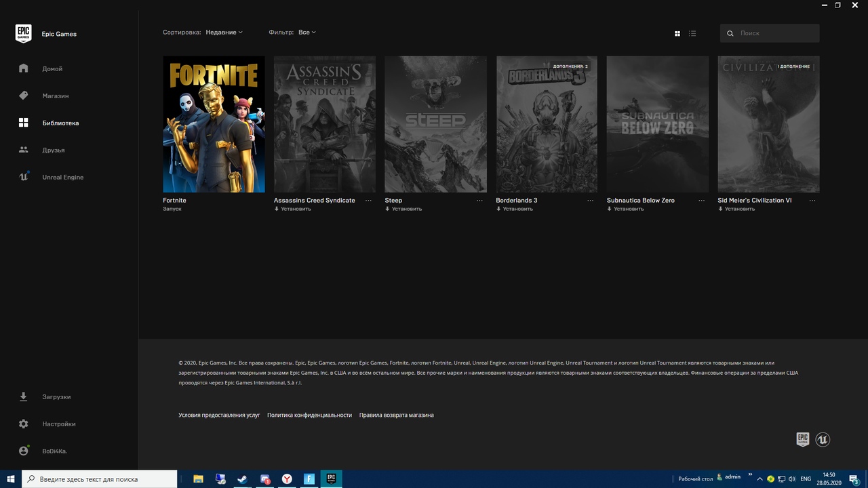
Task: Open Windows notification center
Action: click(854, 479)
